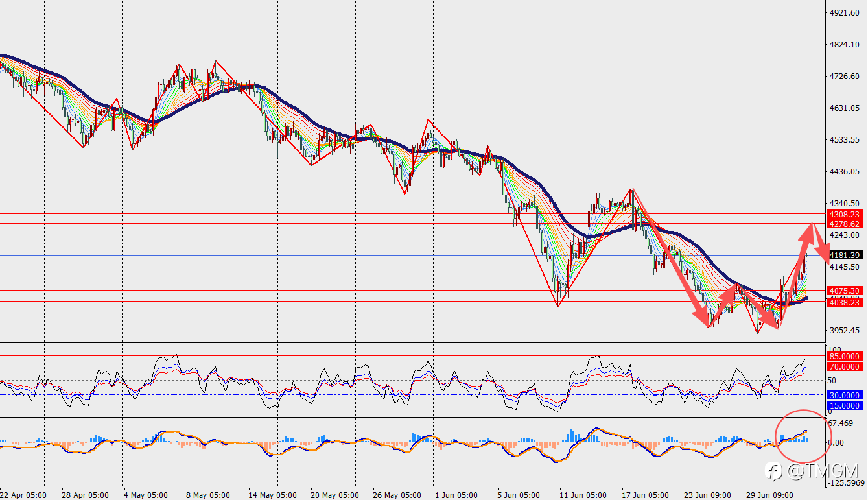
Task: Click the 14 May 05:00 time label
Action: 271,495
